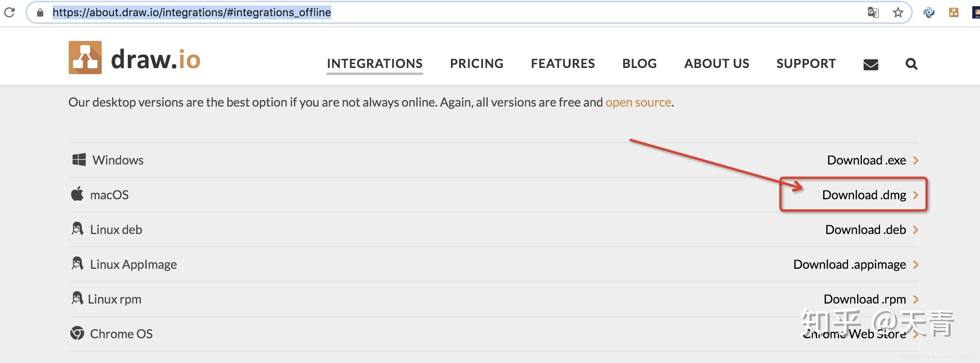Click the draw.io browser extension icon
The height and width of the screenshot is (363, 980).
(x=954, y=12)
